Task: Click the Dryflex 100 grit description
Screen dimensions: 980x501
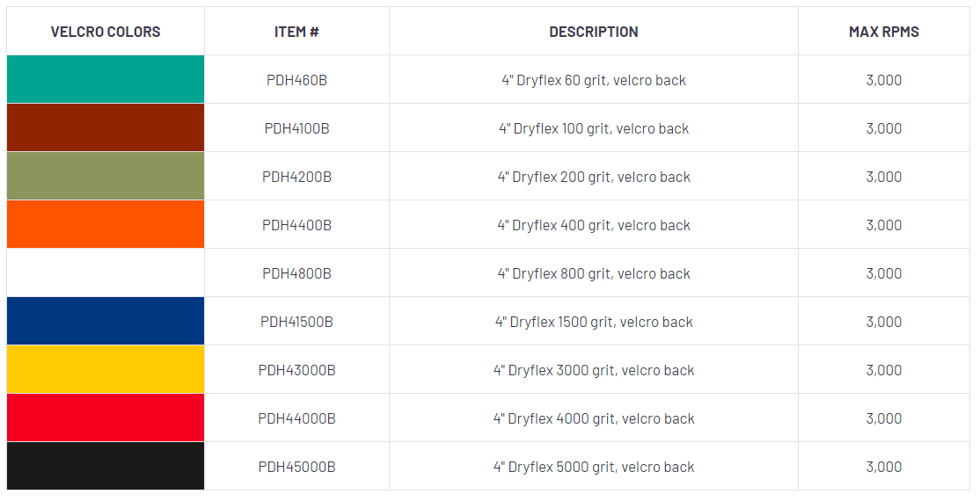Action: click(x=594, y=128)
